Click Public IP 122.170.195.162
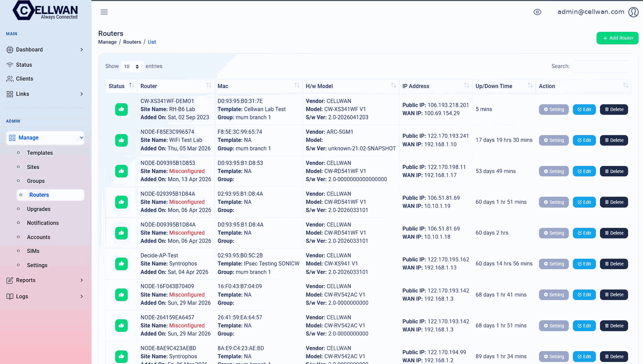Viewport: 643px width, 364px height. 448,260
